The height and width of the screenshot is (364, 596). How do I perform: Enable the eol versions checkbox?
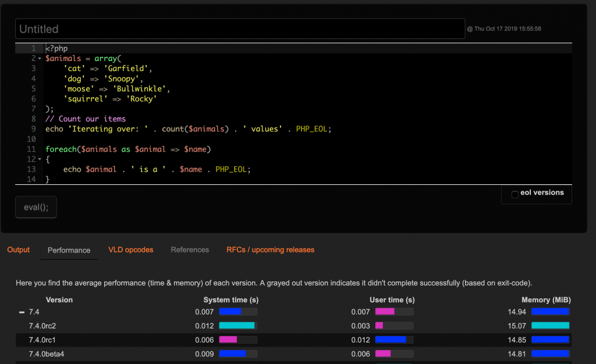tap(515, 194)
